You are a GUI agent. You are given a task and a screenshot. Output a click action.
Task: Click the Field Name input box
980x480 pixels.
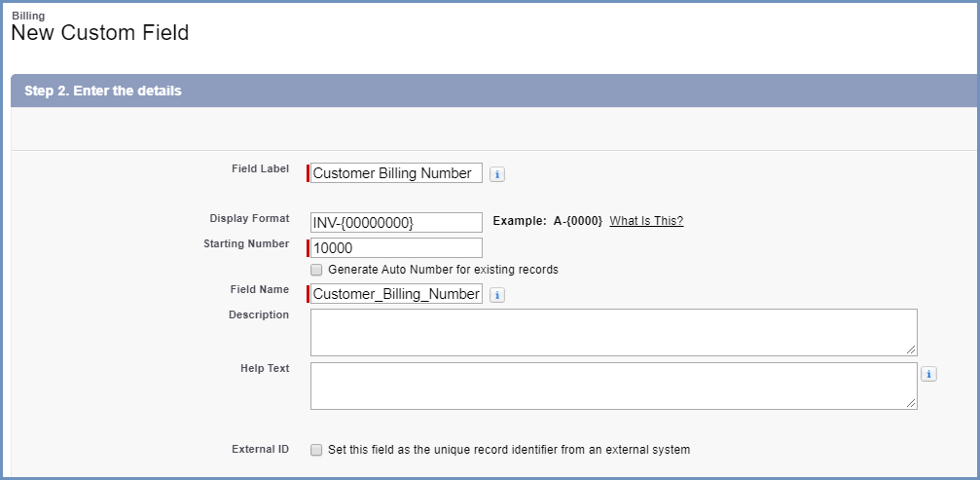[x=396, y=294]
